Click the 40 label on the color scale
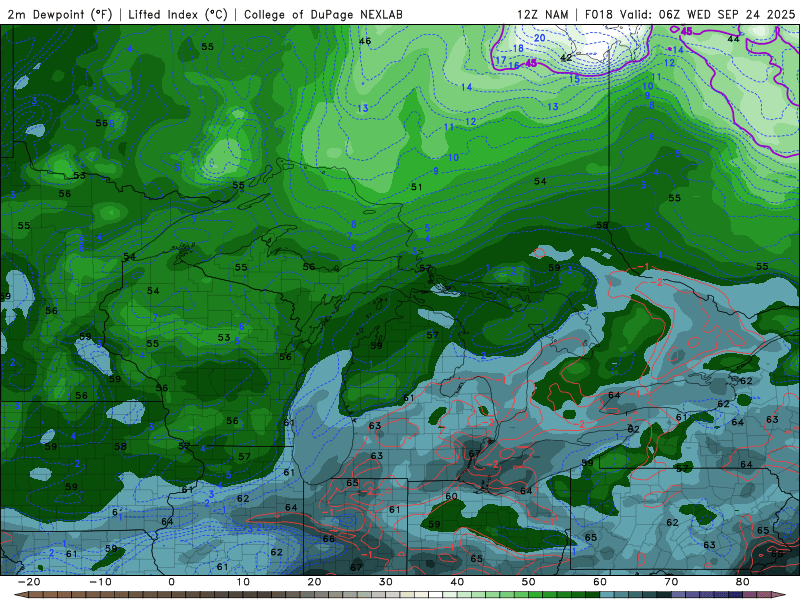 click(457, 582)
